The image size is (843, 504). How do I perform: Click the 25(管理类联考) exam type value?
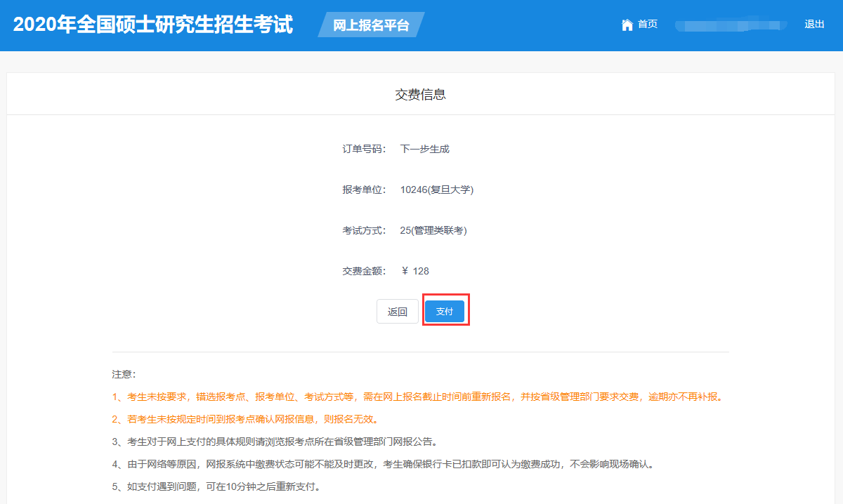coord(433,230)
